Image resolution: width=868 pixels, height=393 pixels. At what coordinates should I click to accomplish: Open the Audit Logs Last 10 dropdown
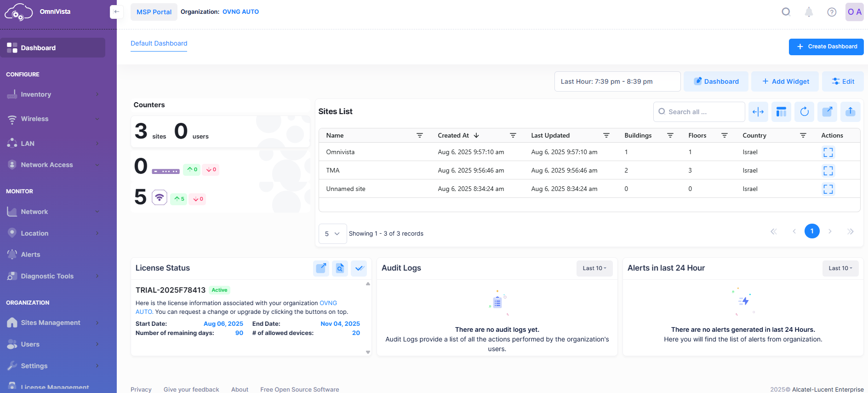coord(594,268)
